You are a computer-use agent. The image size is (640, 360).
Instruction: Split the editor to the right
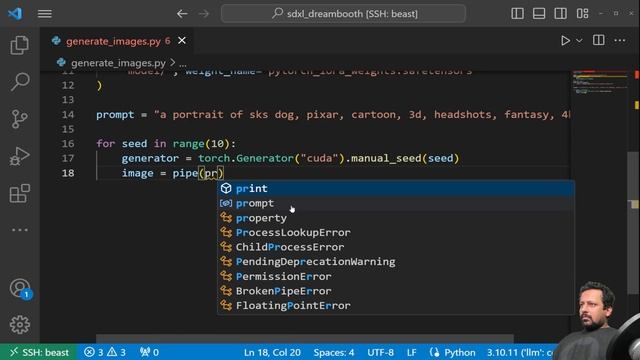599,40
